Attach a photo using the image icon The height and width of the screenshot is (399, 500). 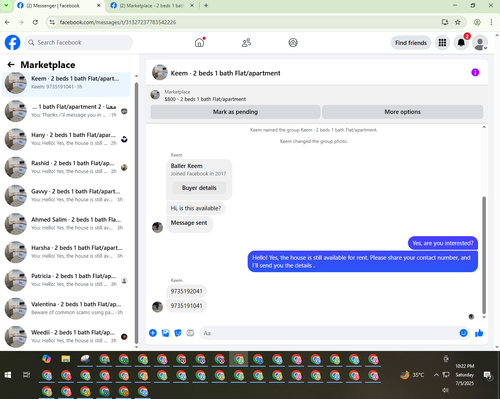[165, 333]
